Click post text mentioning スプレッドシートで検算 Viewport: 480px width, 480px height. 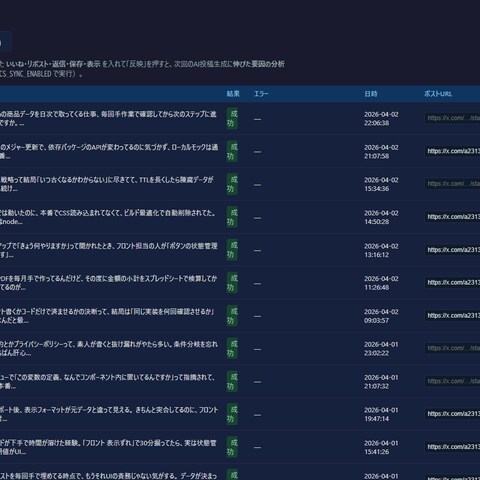109,283
